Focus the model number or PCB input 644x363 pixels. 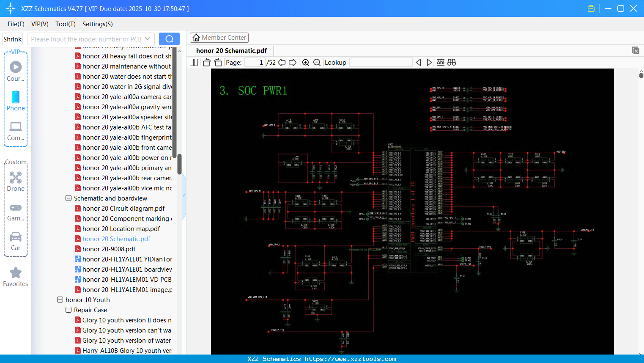pyautogui.click(x=86, y=39)
